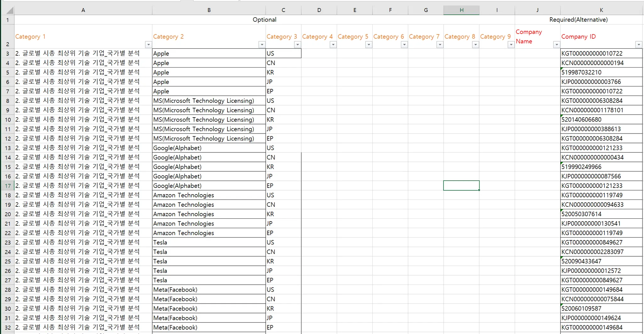Select row 32 by its row number
The height and width of the screenshot is (334, 644).
pos(8,327)
